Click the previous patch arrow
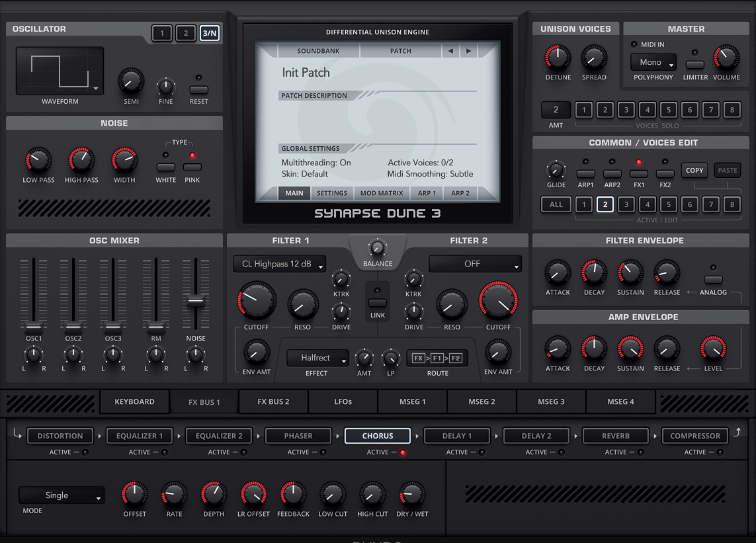Image resolution: width=756 pixels, height=543 pixels. coord(450,51)
